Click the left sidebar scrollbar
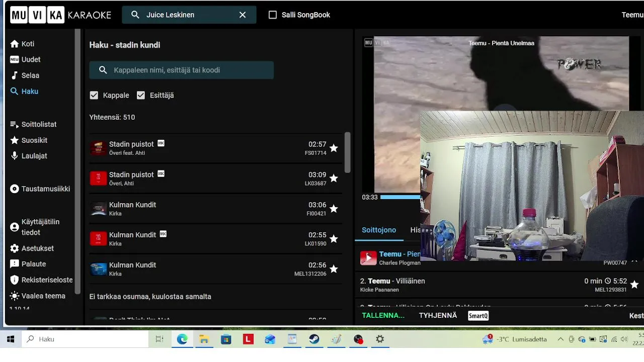The height and width of the screenshot is (362, 644). coord(77,161)
